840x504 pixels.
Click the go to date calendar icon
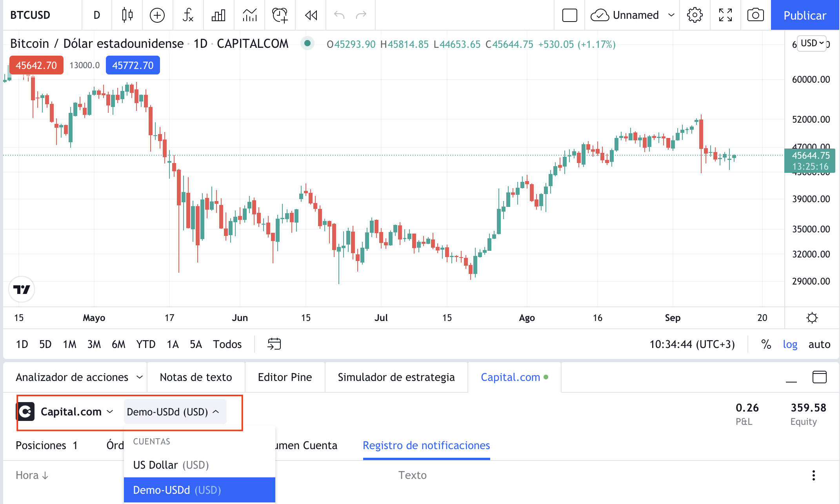tap(274, 344)
